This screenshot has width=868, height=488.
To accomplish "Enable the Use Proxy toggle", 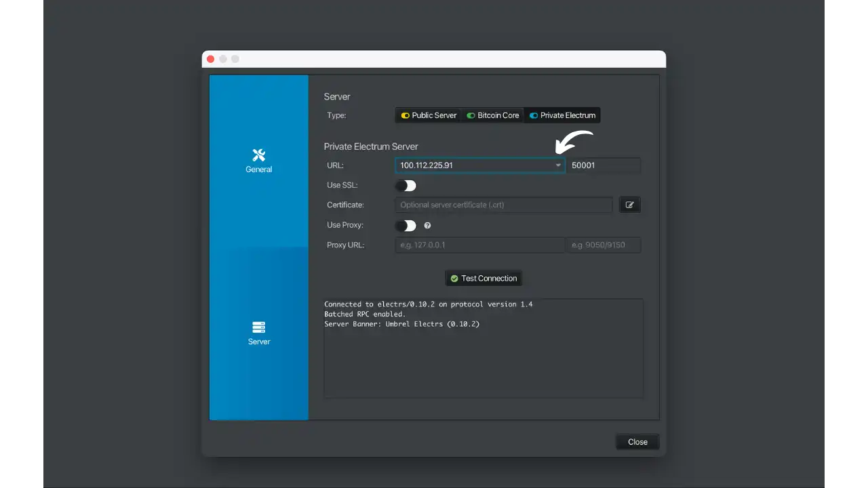I will tap(406, 225).
